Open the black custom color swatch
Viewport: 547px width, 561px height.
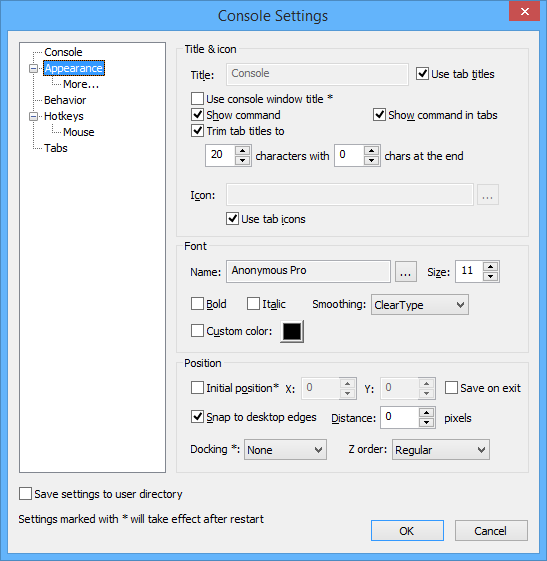click(292, 331)
